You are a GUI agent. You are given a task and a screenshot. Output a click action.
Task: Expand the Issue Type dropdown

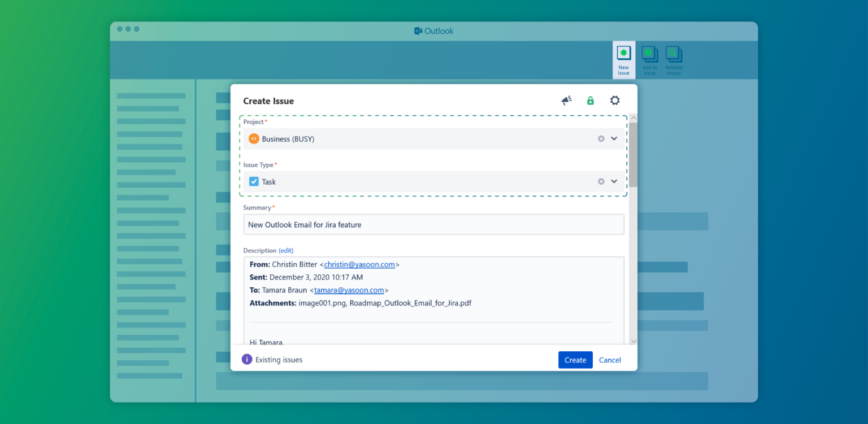(614, 181)
